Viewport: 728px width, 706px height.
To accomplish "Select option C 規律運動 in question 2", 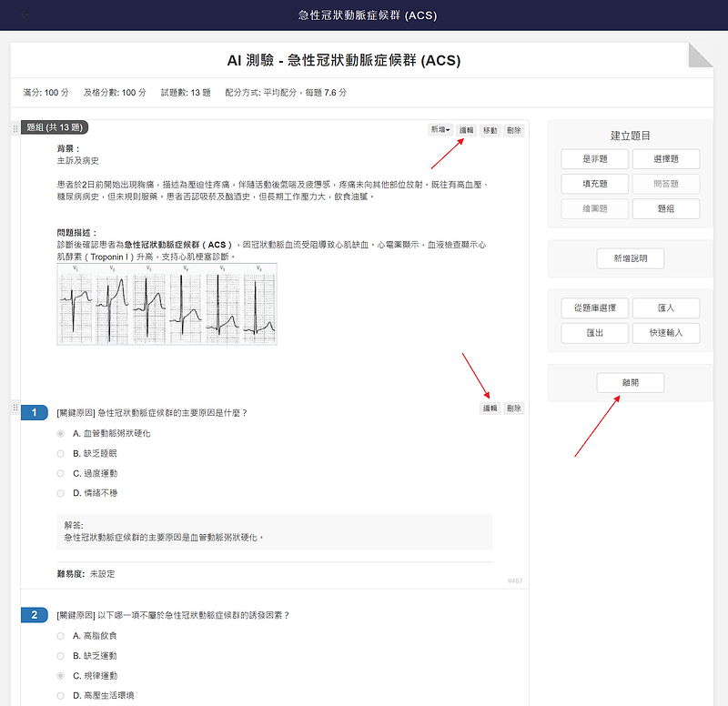I will coord(61,676).
